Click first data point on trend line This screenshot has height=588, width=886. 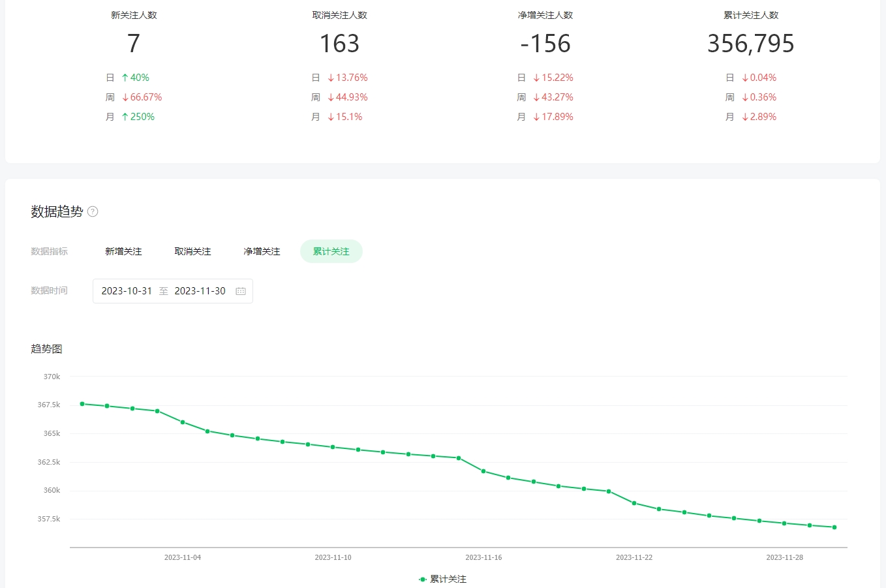[82, 404]
